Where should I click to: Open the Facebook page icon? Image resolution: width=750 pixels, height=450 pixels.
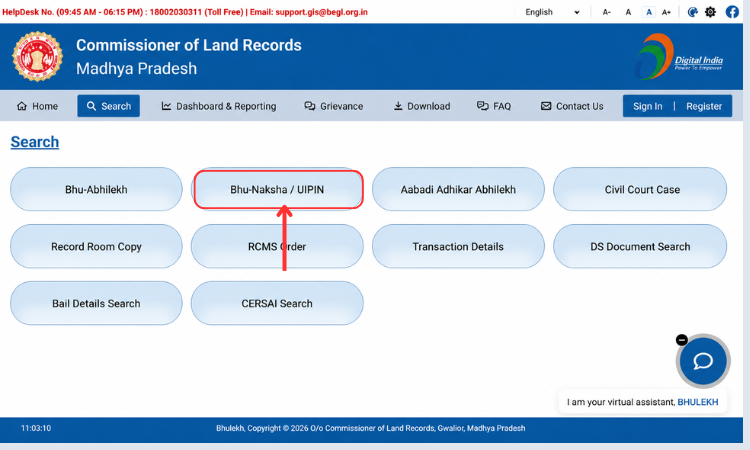click(732, 11)
